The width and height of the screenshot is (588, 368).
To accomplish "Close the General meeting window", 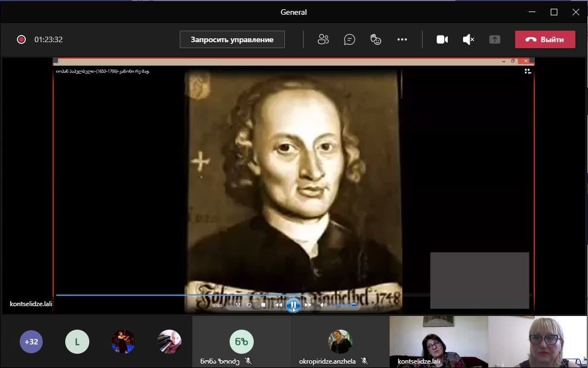I will 576,12.
